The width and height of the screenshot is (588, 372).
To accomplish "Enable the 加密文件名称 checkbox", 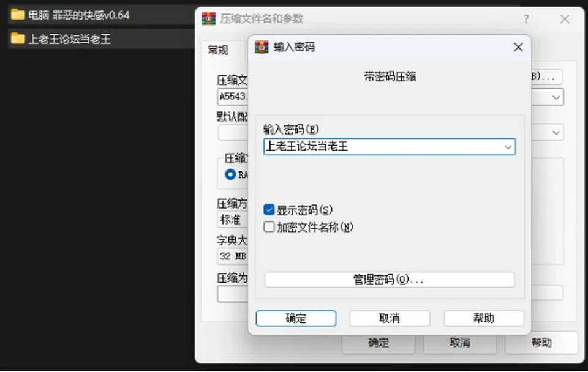I will [269, 226].
